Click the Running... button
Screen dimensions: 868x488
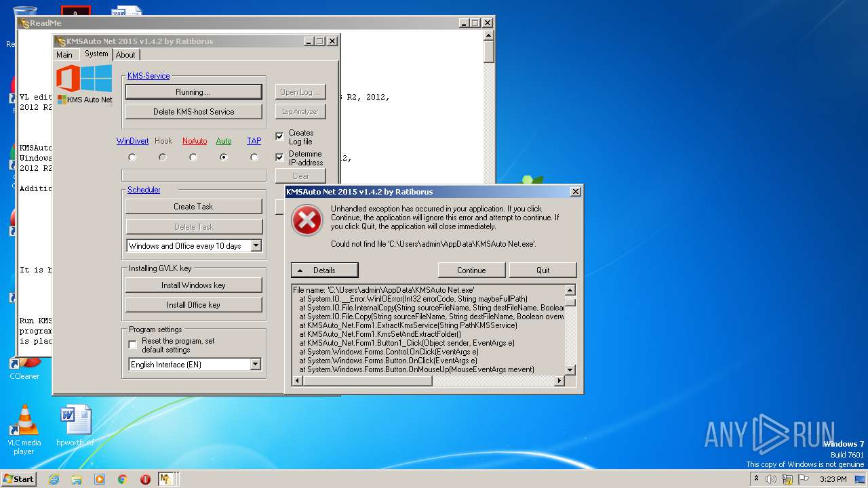[x=193, y=91]
